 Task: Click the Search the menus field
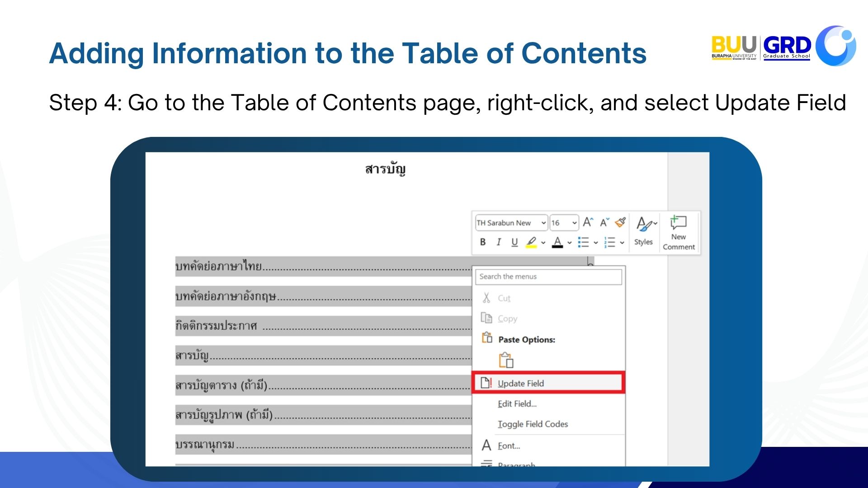pos(548,277)
